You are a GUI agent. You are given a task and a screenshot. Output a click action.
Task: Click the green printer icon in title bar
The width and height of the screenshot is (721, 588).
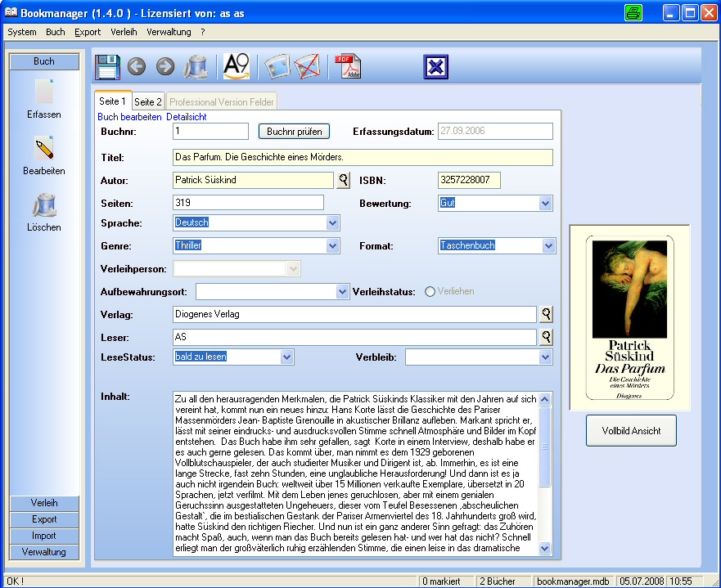click(634, 12)
